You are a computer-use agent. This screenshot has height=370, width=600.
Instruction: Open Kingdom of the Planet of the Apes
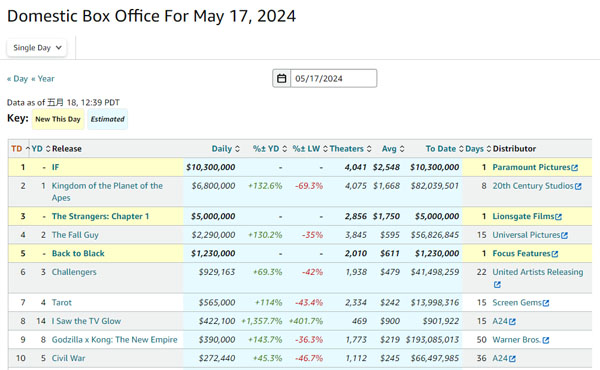tap(107, 192)
